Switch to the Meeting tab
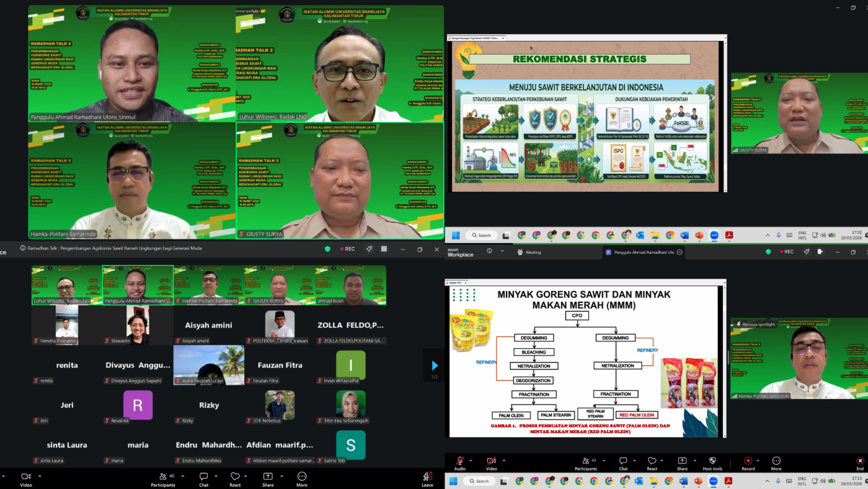This screenshot has width=868, height=489. pos(533,253)
